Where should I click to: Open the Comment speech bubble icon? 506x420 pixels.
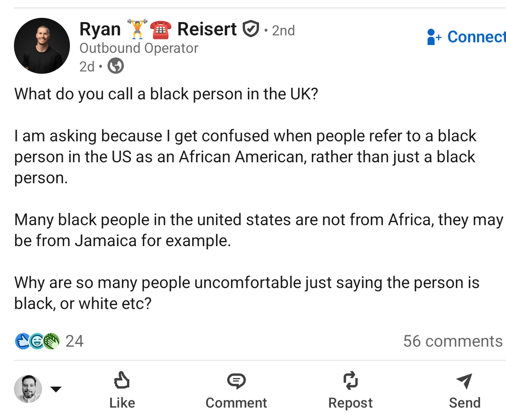[x=236, y=381]
